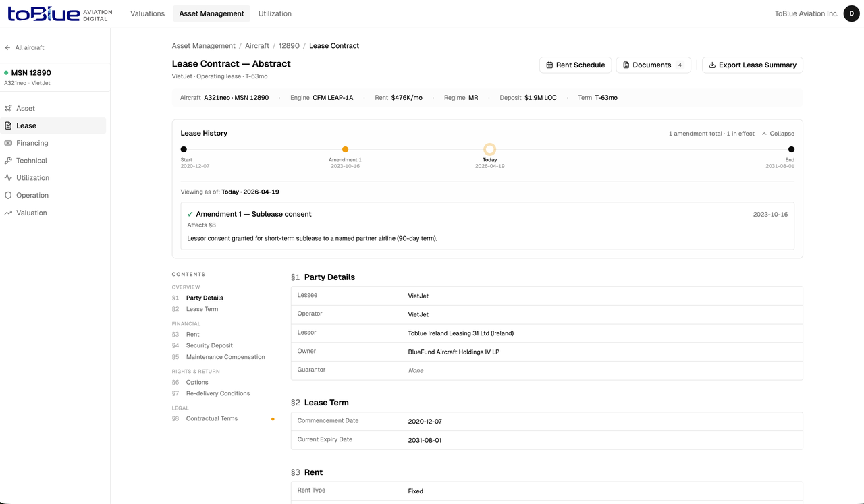Click the back arrow beside All aircraft

click(7, 48)
